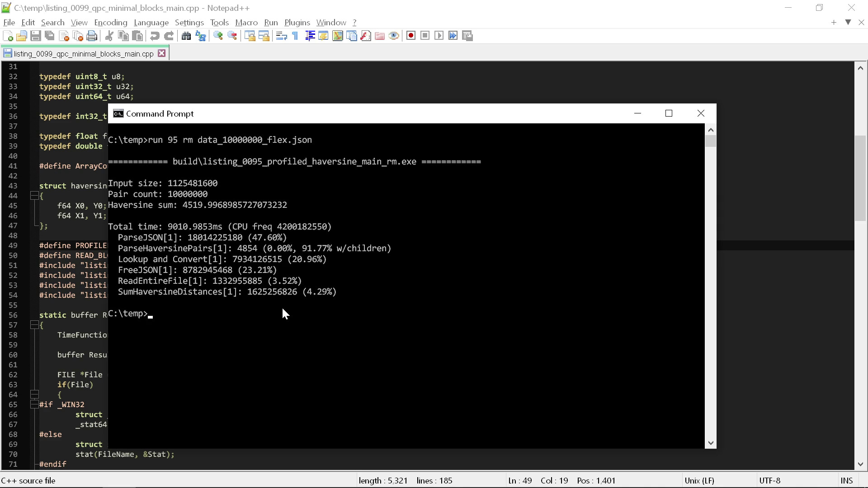Open the Document Map panel

[338, 35]
